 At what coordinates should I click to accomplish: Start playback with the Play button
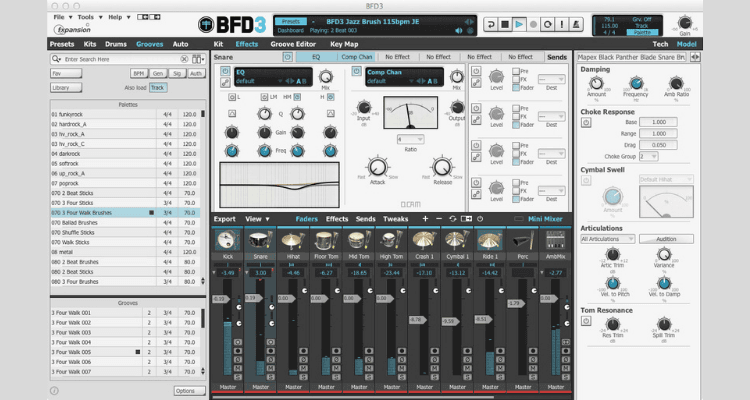[x=519, y=24]
